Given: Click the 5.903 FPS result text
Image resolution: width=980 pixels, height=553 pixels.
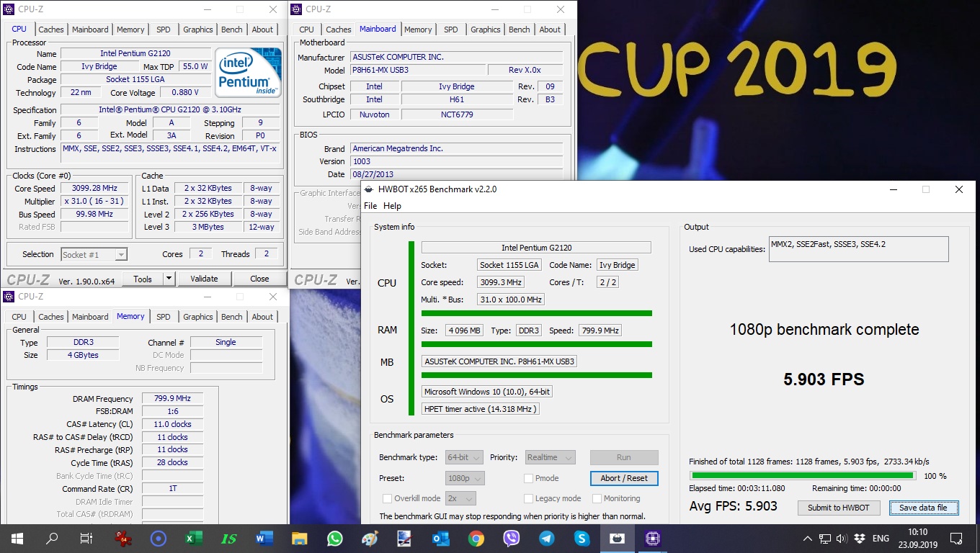Looking at the screenshot, I should 824,379.
